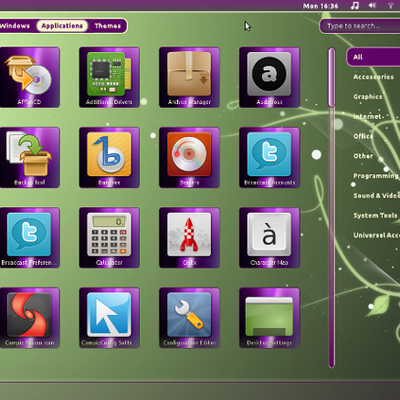Switch to the Themes tab
This screenshot has width=400, height=400.
tap(107, 26)
